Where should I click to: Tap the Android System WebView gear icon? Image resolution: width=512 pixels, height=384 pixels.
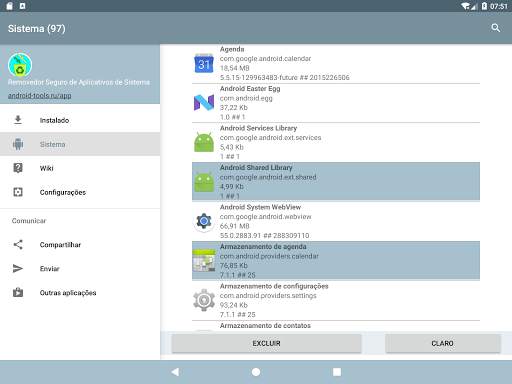[204, 221]
